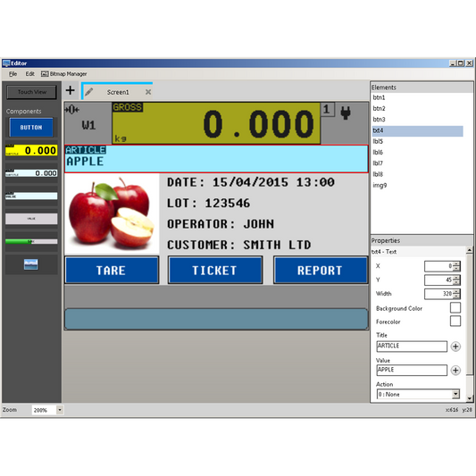Click the plus icon beside Value field
The image size is (476, 476).
(455, 371)
